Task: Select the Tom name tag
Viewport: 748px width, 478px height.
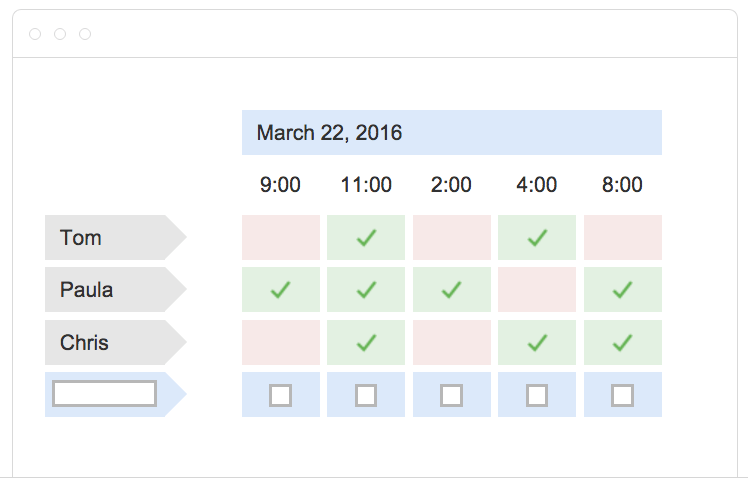Action: (115, 238)
